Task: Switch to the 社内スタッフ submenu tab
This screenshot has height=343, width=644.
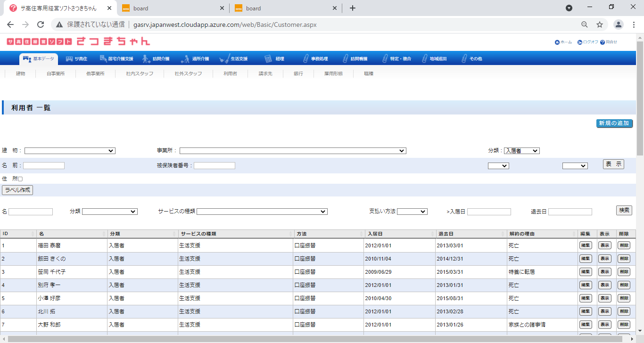Action: (140, 73)
